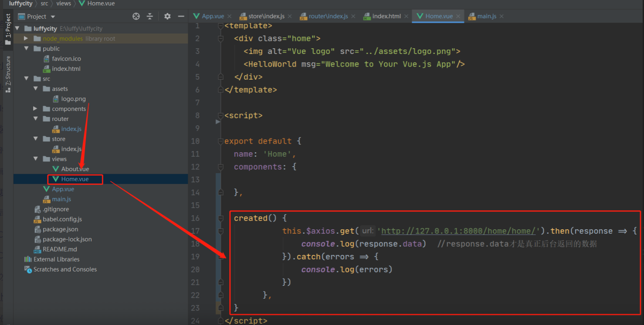Click console.log(errors) in the editor

(347, 269)
